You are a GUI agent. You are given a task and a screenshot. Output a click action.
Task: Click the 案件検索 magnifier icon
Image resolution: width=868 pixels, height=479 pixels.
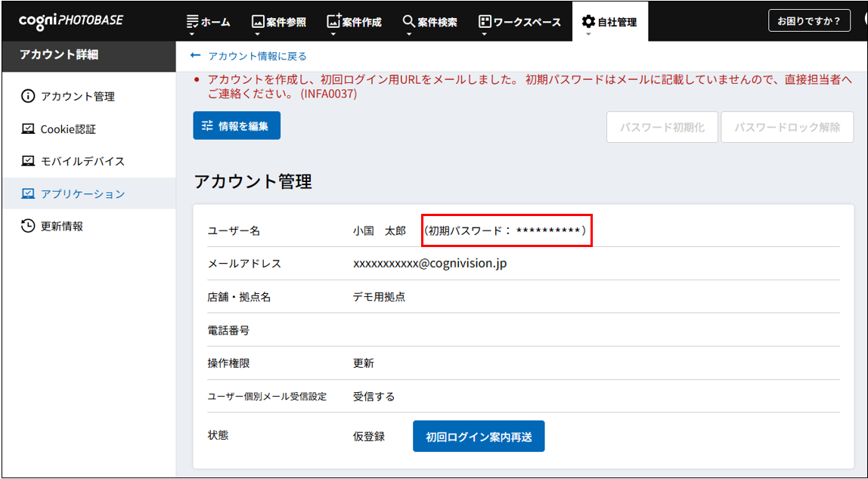pos(408,21)
